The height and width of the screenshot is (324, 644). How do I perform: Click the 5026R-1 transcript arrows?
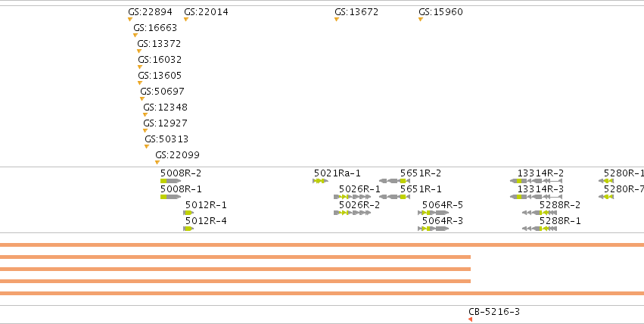(353, 197)
